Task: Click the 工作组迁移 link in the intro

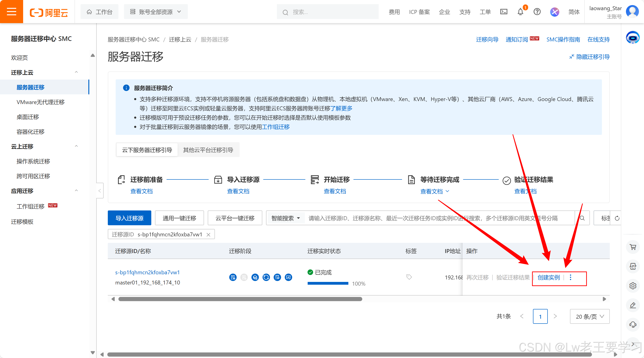Action: [276, 127]
